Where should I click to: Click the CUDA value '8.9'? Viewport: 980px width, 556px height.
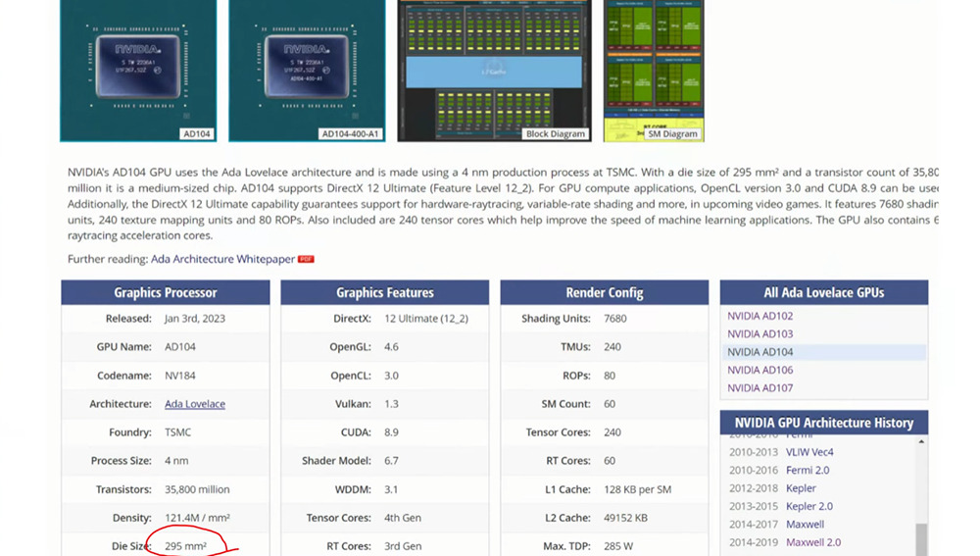[x=391, y=432]
